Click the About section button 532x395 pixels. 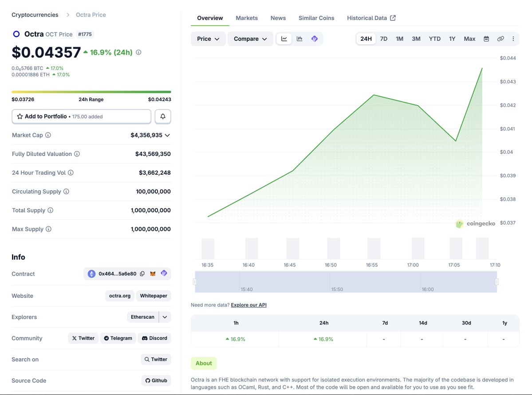tap(204, 363)
